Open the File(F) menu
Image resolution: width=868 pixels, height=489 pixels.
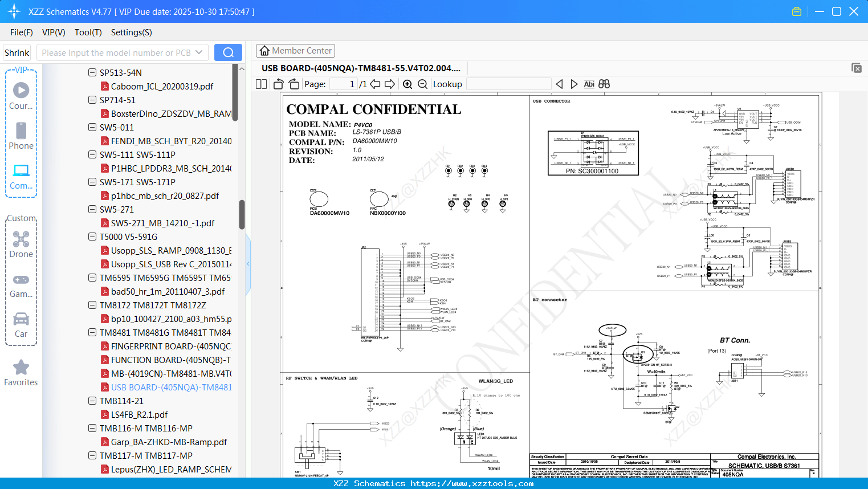coord(22,32)
